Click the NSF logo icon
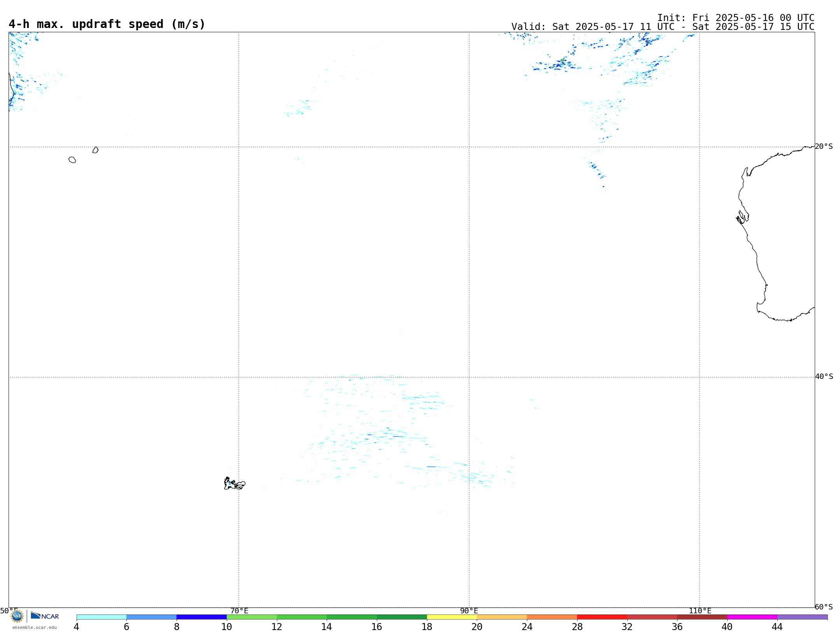Image resolution: width=840 pixels, height=632 pixels. pos(17,616)
